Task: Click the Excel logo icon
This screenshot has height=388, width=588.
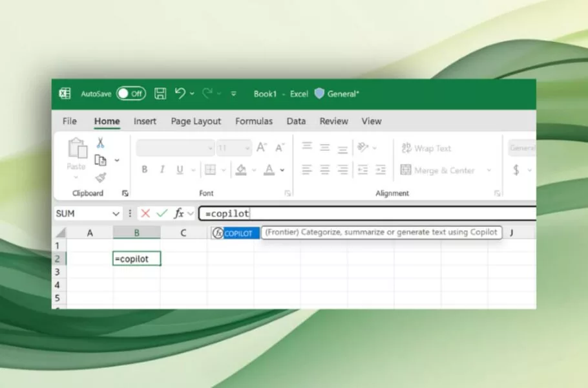Action: [65, 93]
